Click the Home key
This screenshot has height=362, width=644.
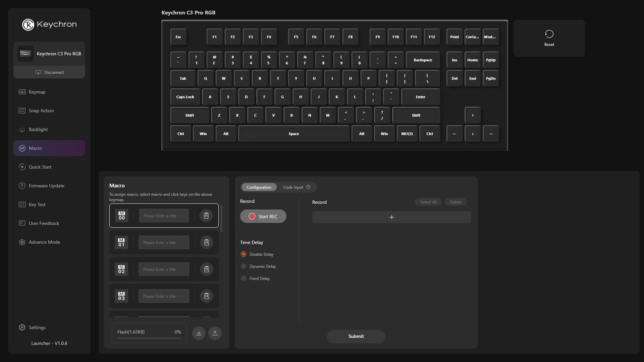473,60
